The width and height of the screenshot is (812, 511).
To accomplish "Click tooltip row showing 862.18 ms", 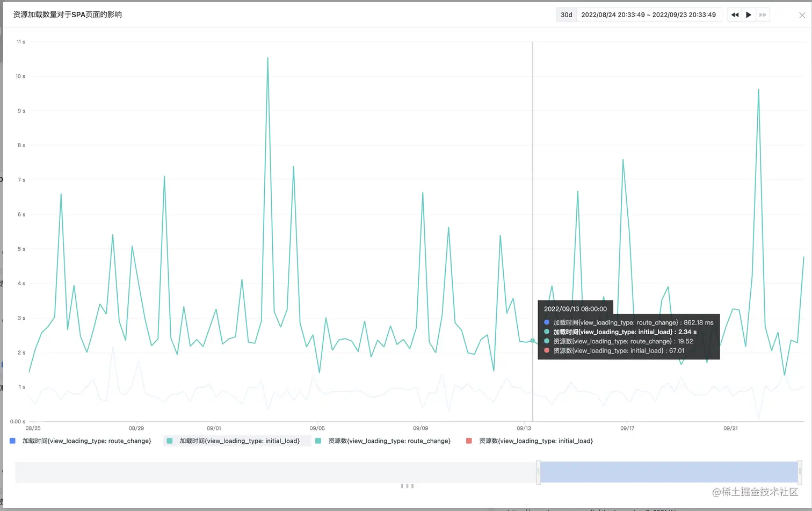I will pos(629,322).
